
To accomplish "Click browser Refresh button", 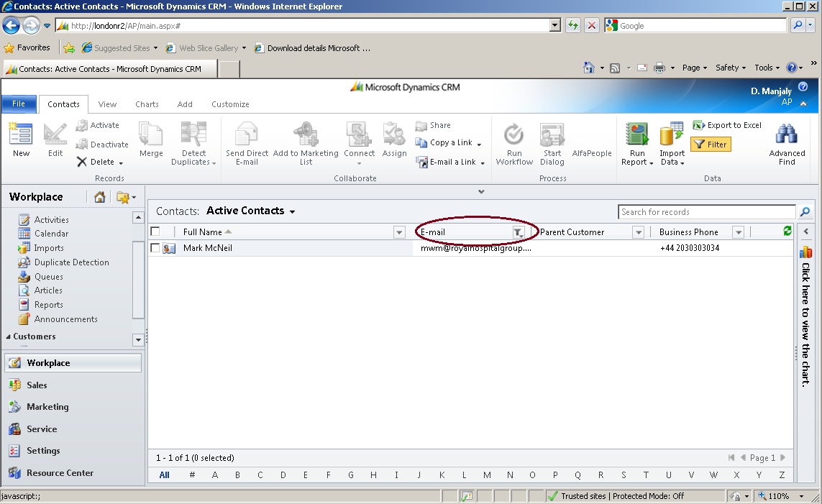I will (x=573, y=25).
